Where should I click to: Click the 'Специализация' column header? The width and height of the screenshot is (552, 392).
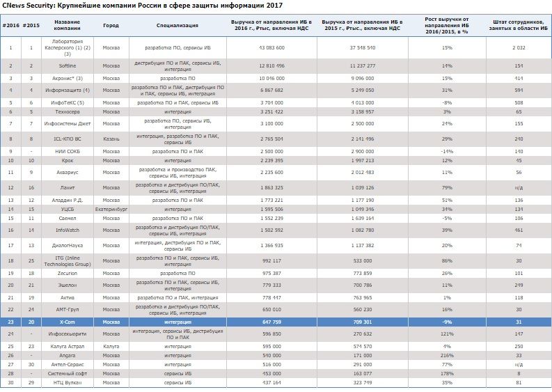coord(178,25)
